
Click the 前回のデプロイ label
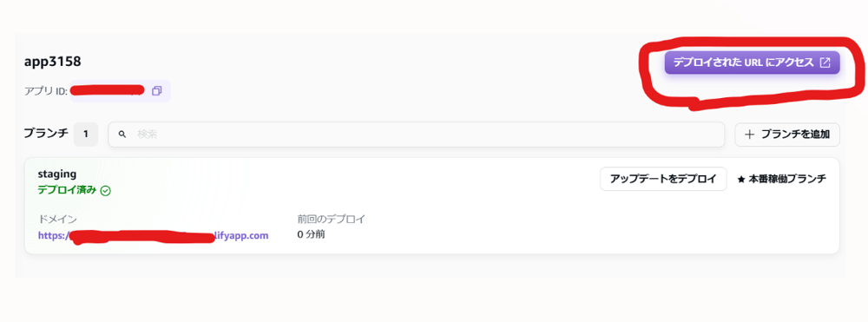click(x=331, y=219)
